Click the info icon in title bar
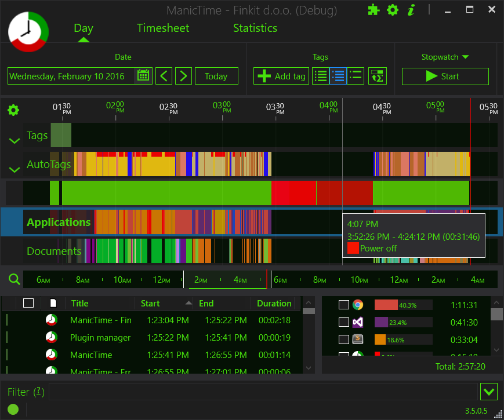Viewport: 504px width, 420px height. pos(411,10)
